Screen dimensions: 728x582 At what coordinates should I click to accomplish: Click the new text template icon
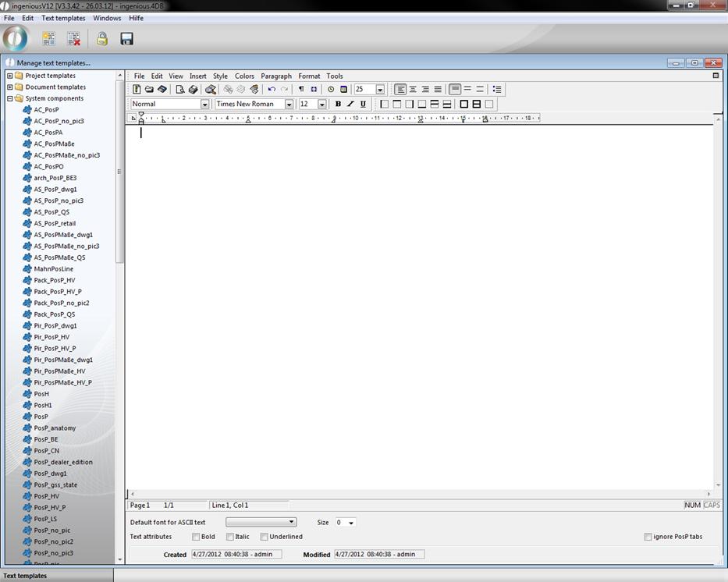click(48, 38)
